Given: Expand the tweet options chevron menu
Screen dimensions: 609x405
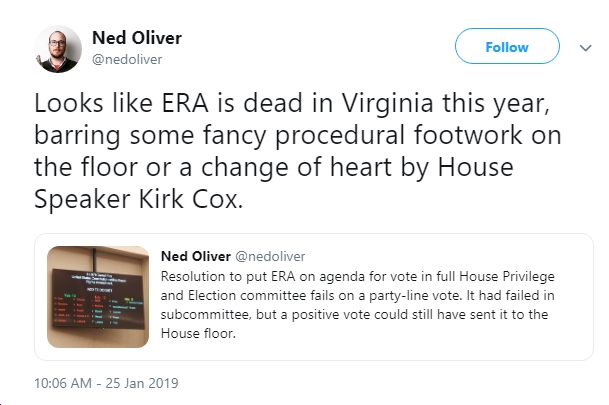Looking at the screenshot, I should [x=585, y=48].
